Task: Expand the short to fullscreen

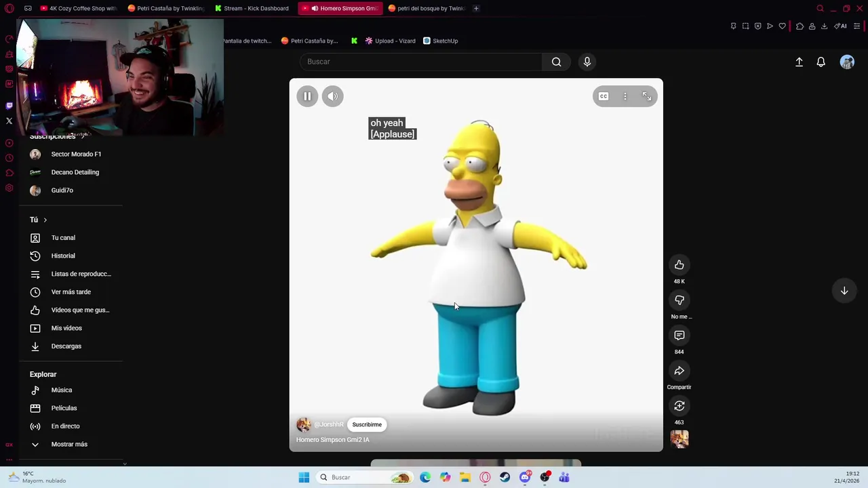Action: click(647, 96)
